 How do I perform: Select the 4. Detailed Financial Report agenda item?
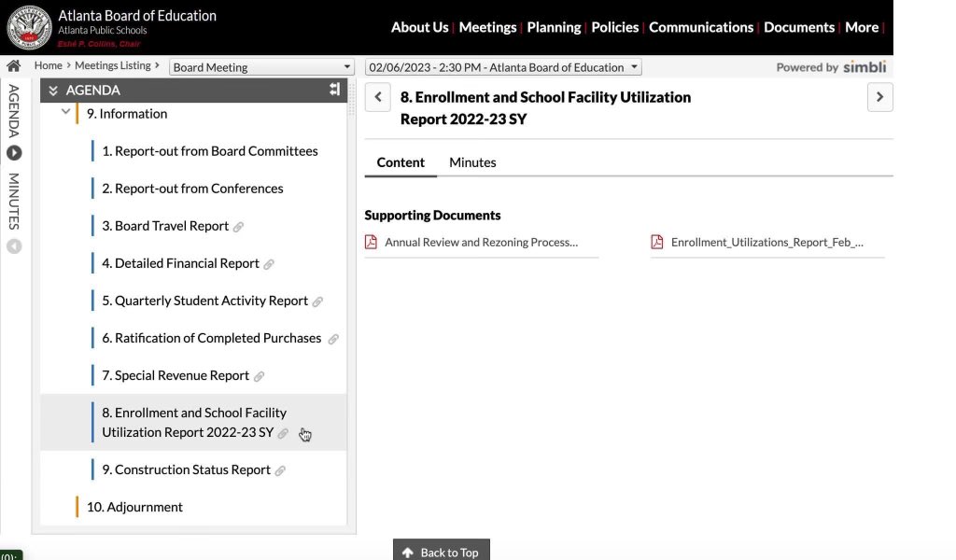(180, 263)
